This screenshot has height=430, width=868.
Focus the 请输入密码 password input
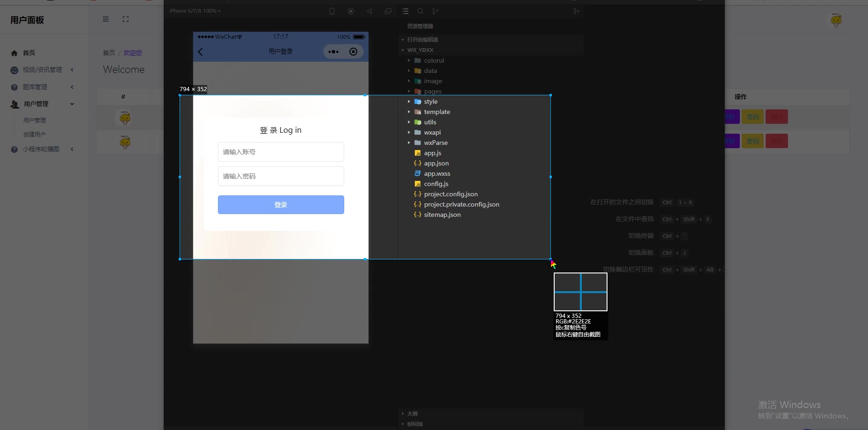coord(281,176)
